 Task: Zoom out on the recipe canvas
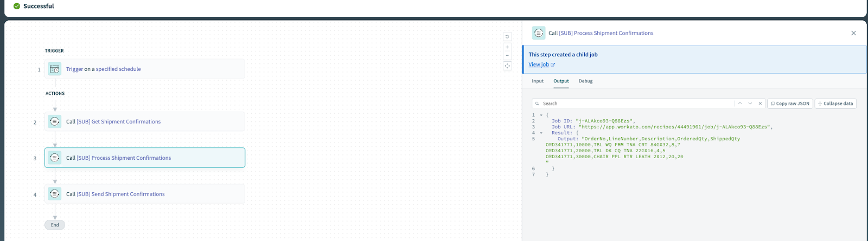[x=507, y=55]
